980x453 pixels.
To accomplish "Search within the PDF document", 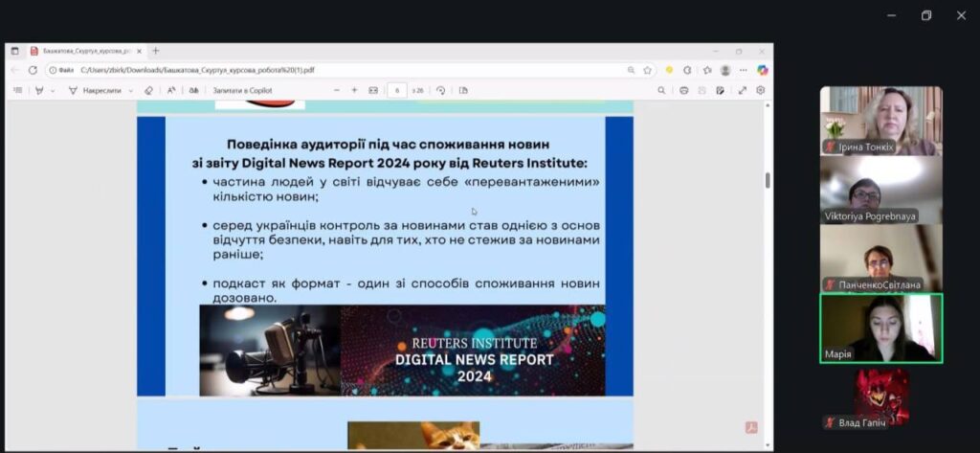I will (x=661, y=90).
